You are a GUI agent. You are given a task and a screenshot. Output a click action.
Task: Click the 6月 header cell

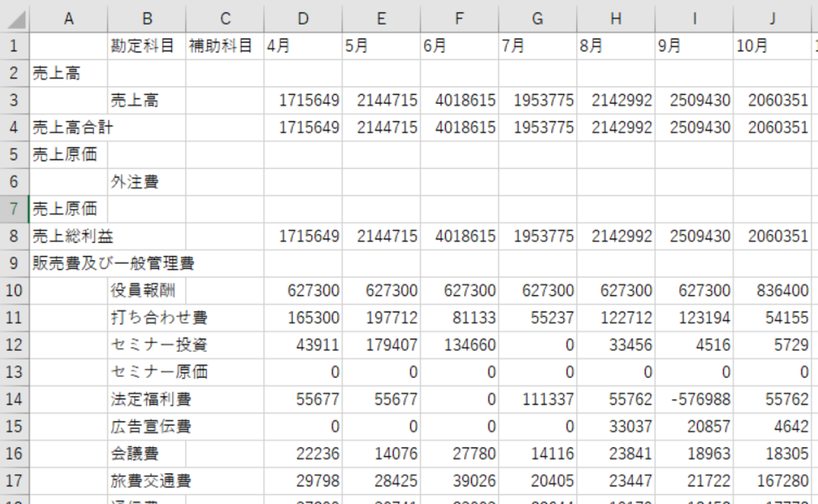click(460, 46)
